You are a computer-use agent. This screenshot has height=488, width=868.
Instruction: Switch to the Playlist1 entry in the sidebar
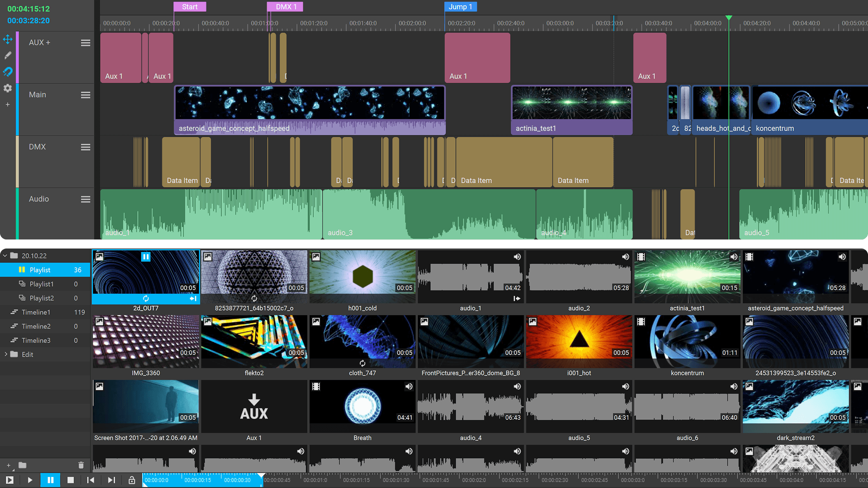(42, 283)
